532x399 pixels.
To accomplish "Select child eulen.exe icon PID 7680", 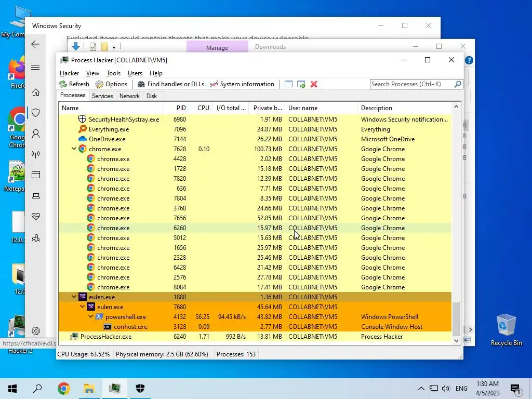I will coord(90,307).
